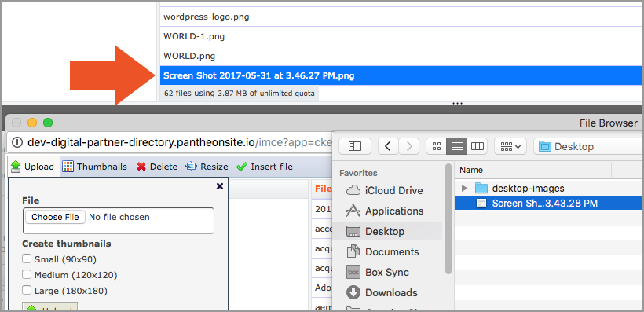The height and width of the screenshot is (312, 644).
Task: Click the green zoom window button
Action: [x=48, y=123]
